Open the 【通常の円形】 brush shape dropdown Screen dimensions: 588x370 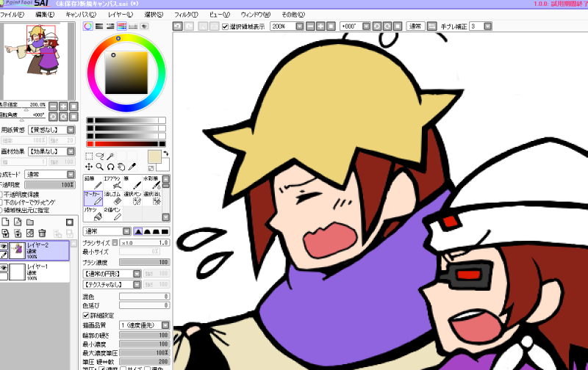[x=137, y=274]
